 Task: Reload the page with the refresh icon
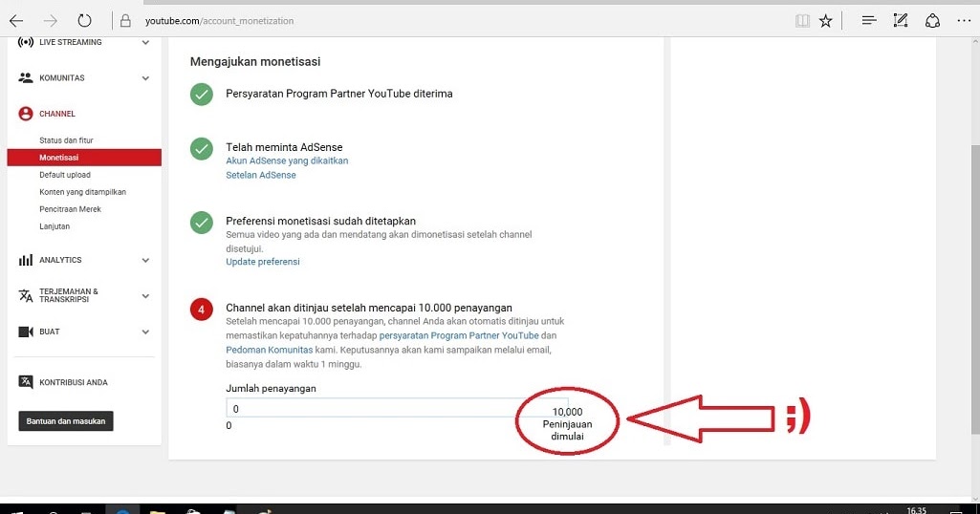coord(84,21)
